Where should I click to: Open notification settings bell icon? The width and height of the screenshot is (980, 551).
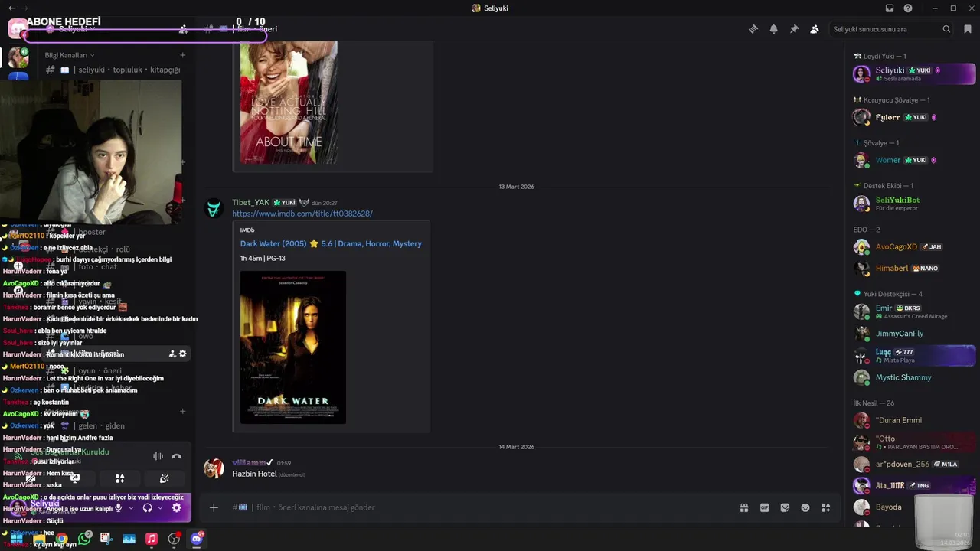[x=774, y=29]
